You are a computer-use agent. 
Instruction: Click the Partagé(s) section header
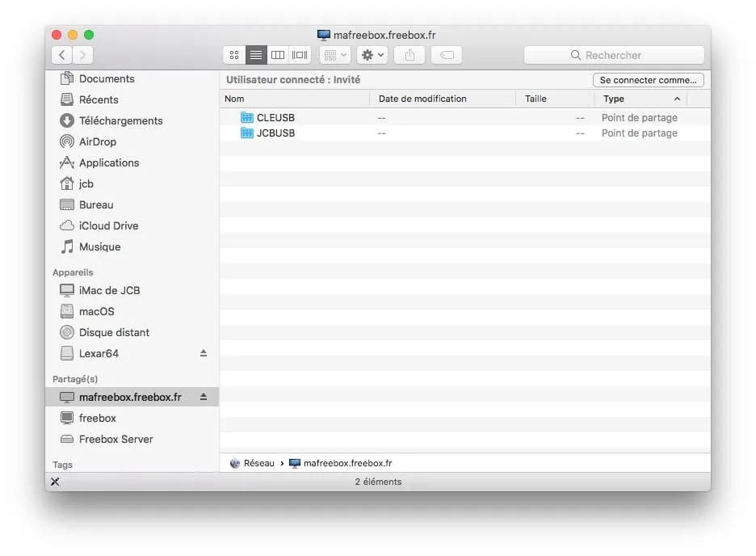pyautogui.click(x=75, y=379)
